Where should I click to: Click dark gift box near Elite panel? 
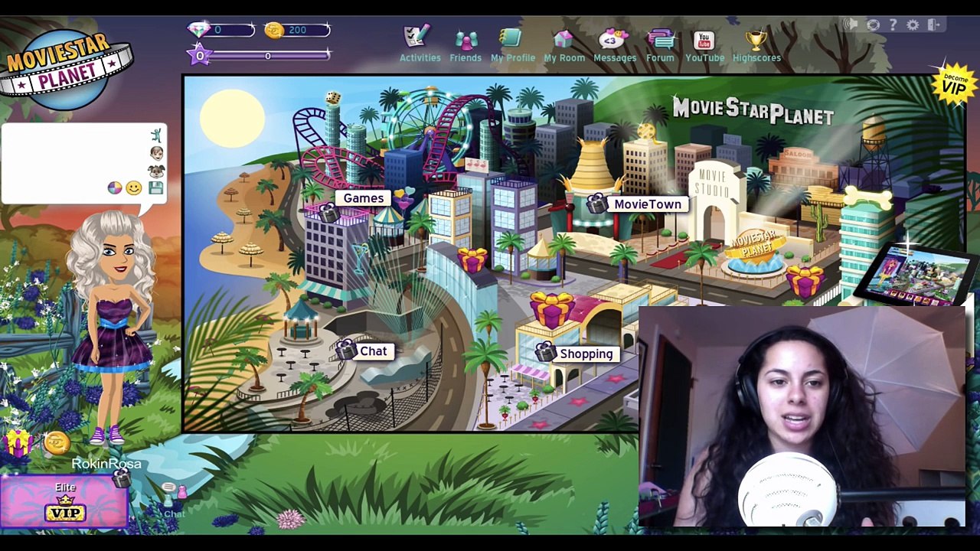coord(121,478)
